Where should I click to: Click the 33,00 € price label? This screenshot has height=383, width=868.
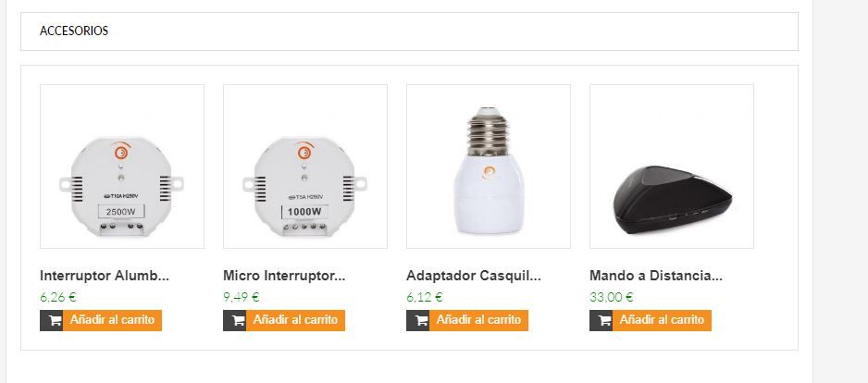(x=612, y=297)
